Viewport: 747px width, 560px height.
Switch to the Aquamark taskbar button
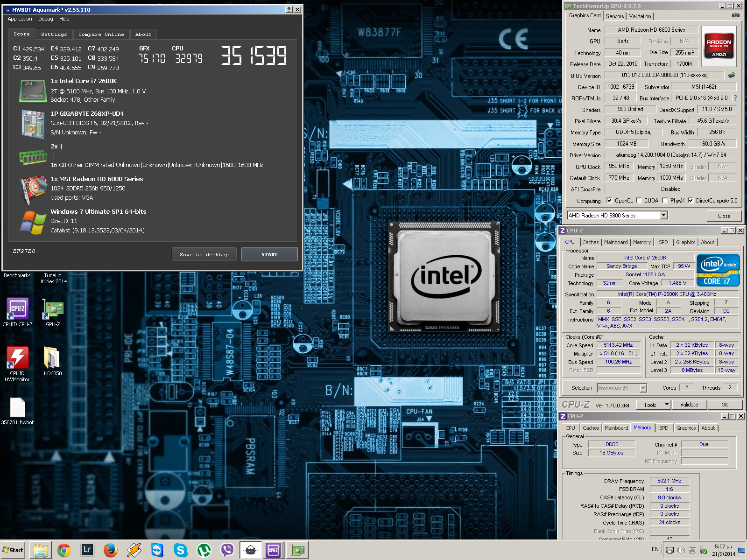coord(250,550)
